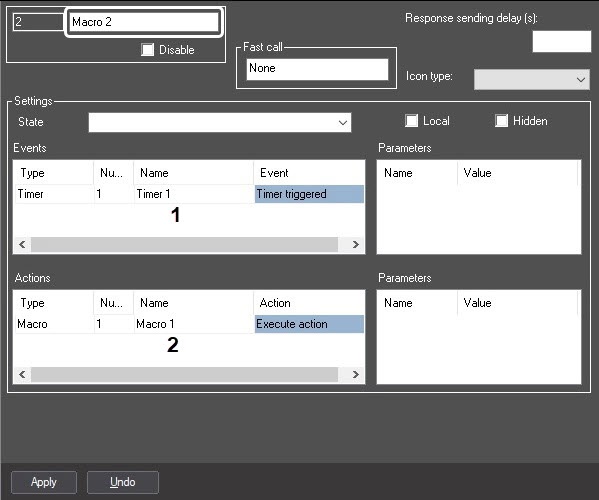Click the Apply button
599x500 pixels.
44,482
